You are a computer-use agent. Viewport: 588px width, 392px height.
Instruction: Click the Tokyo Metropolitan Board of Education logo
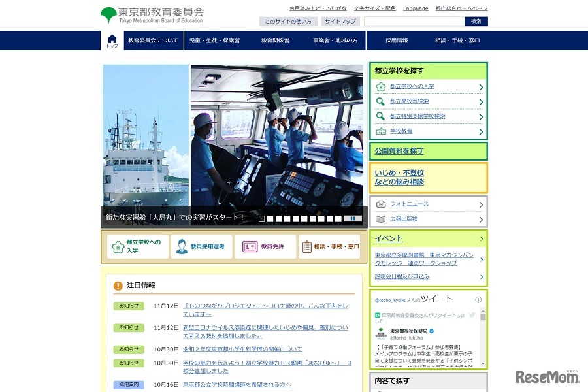click(154, 14)
